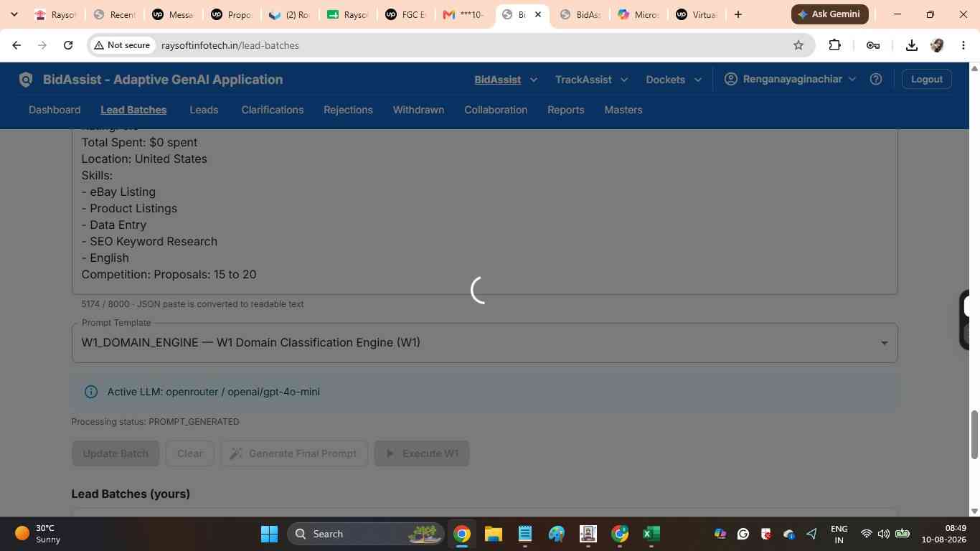
Task: Open the Reports tab
Action: [565, 110]
